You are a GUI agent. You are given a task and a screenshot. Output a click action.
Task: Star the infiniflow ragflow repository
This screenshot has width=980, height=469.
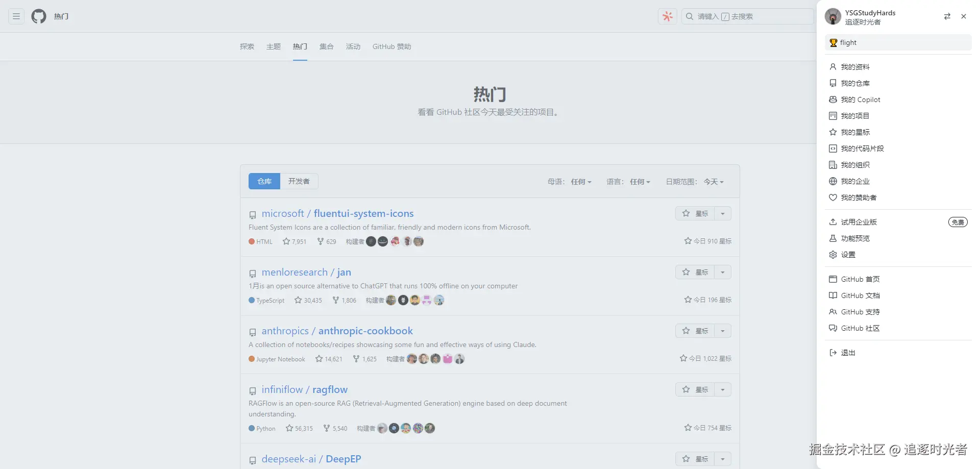click(x=695, y=389)
